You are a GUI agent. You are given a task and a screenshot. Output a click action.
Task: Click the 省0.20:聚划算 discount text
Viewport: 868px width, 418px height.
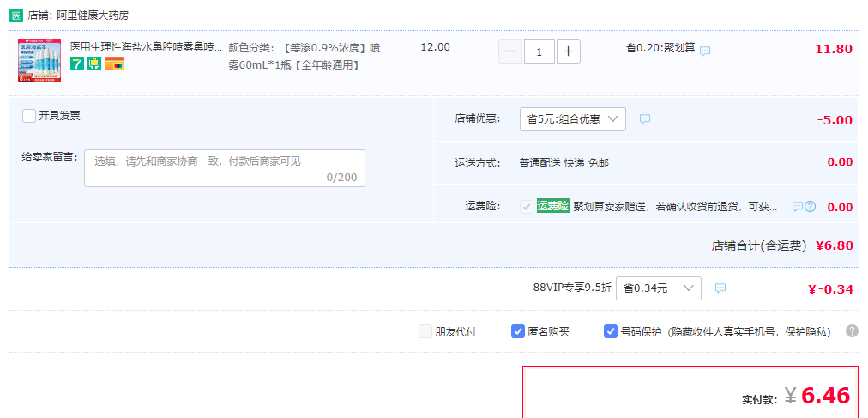click(x=660, y=47)
